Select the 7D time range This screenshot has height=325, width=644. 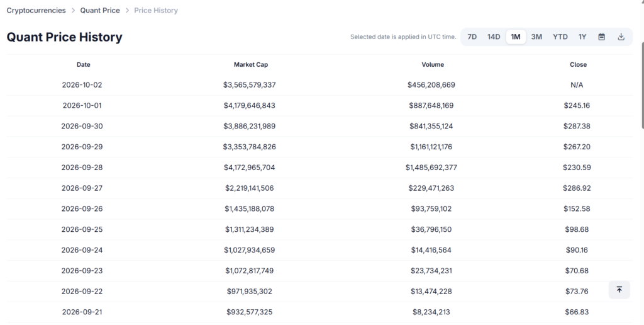click(472, 37)
